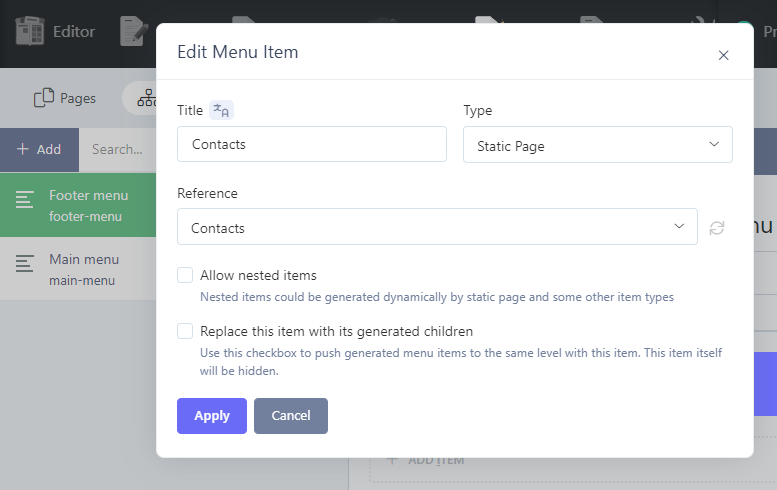Viewport: 777px width, 490px height.
Task: Click the Cancel button
Action: (x=290, y=416)
